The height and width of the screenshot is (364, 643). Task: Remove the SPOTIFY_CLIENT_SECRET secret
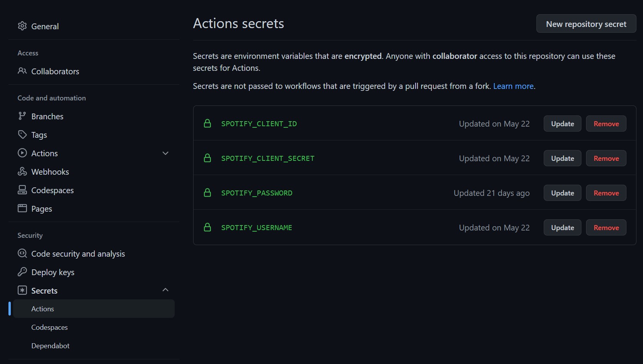coord(606,158)
